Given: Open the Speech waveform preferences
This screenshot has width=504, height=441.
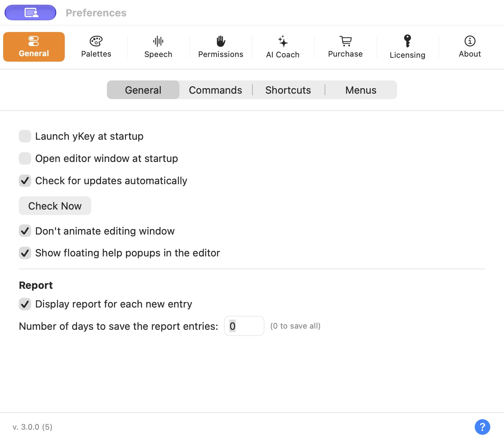Looking at the screenshot, I should [158, 47].
